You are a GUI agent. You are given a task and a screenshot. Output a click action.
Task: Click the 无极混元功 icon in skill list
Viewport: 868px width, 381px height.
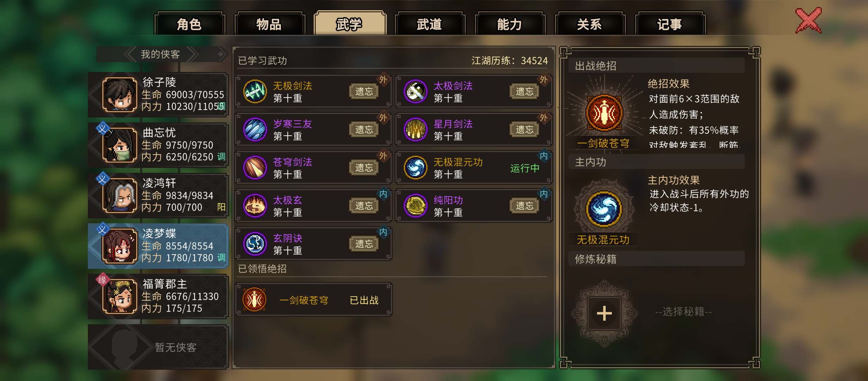(x=415, y=168)
